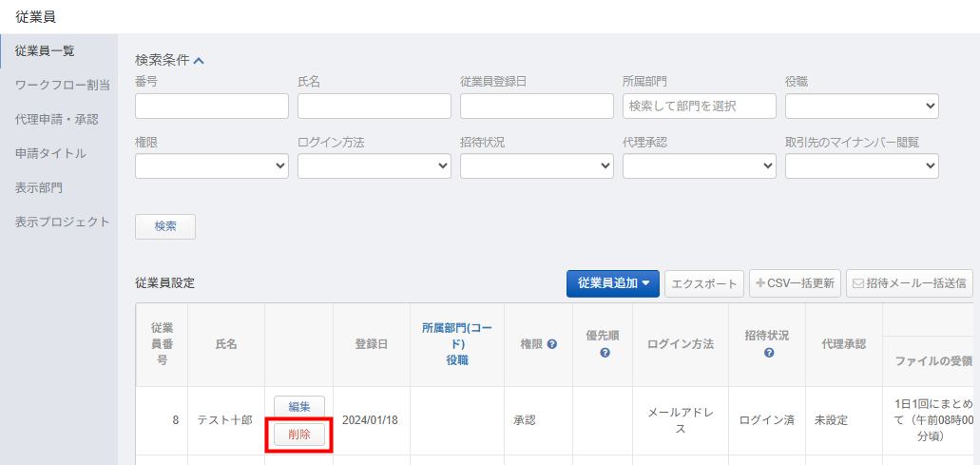Click the help icon under 招待状況 header
The width and height of the screenshot is (980, 465).
tap(767, 353)
